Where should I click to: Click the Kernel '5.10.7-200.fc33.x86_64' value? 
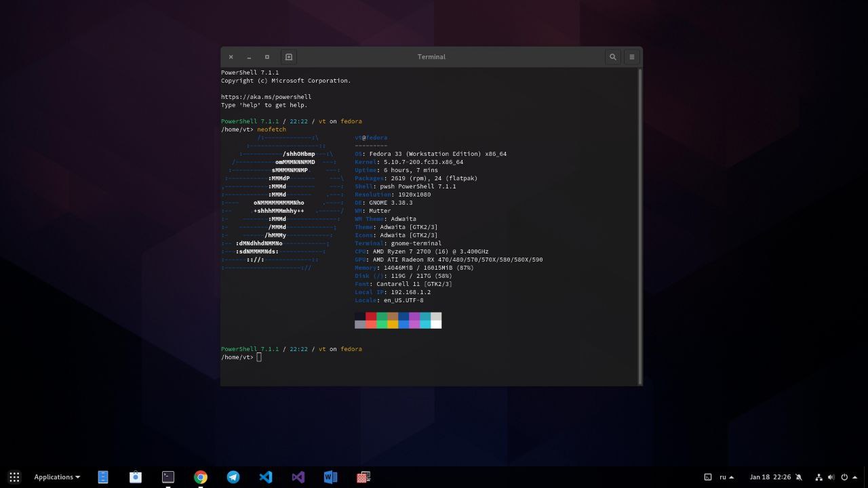pos(423,162)
